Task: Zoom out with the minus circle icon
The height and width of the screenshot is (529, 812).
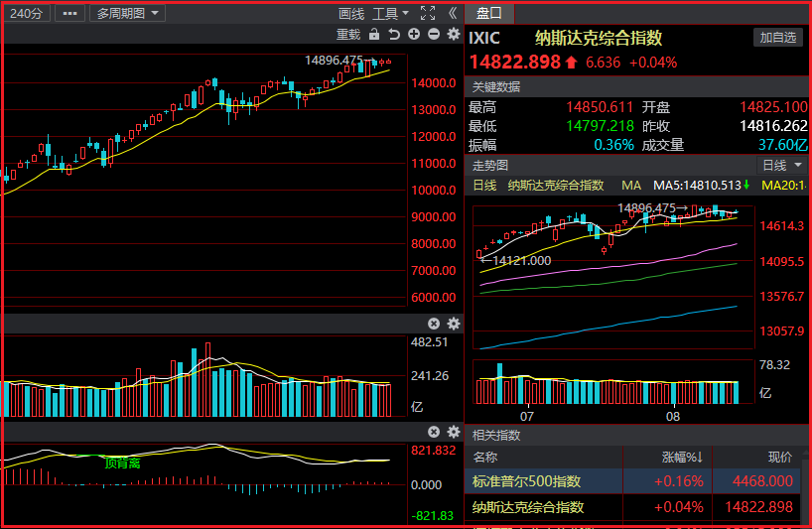Action: [434, 34]
